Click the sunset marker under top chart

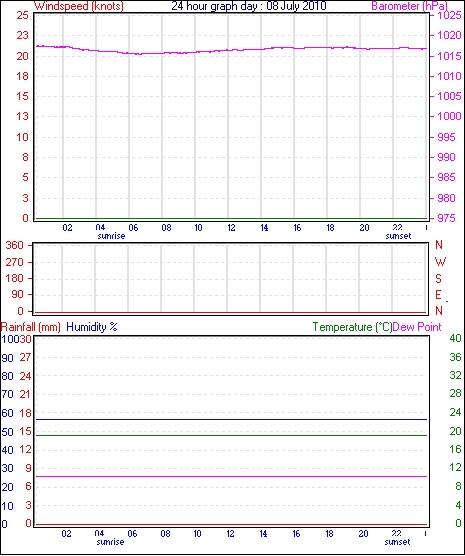398,236
